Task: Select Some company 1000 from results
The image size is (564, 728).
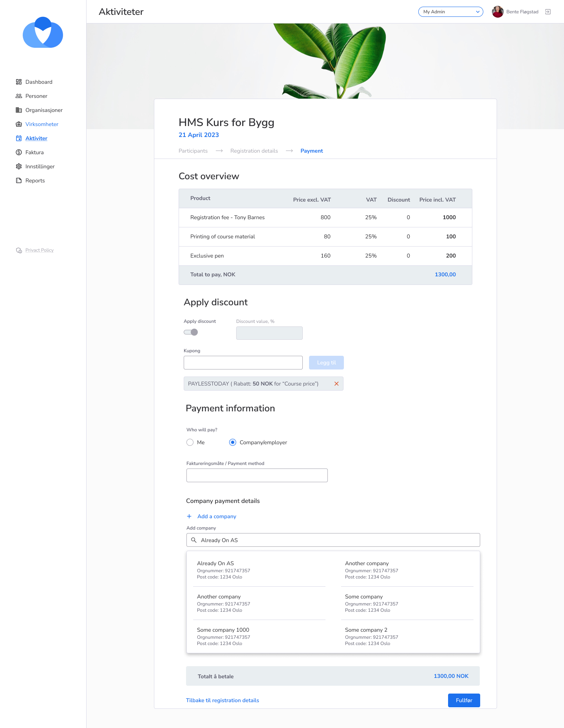Action: pos(259,636)
